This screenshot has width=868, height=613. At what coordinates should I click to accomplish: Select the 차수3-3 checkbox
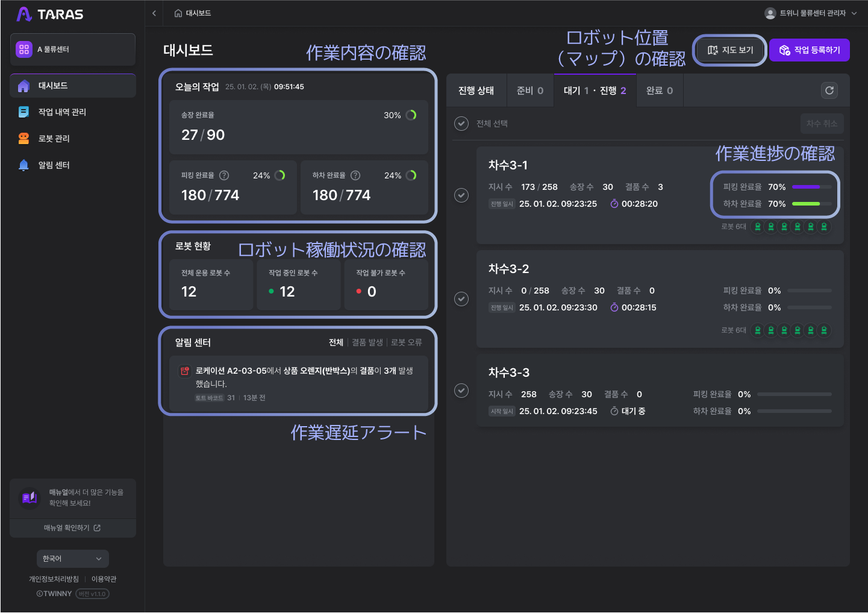point(461,391)
